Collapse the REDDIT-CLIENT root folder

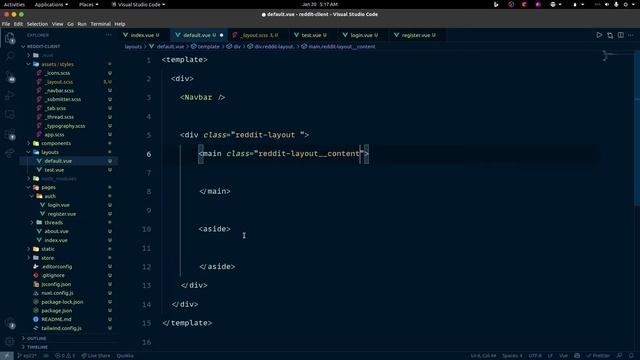pyautogui.click(x=43, y=47)
